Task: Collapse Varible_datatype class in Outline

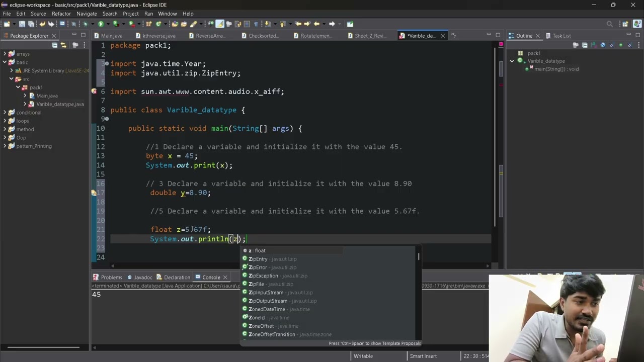Action: pos(512,61)
